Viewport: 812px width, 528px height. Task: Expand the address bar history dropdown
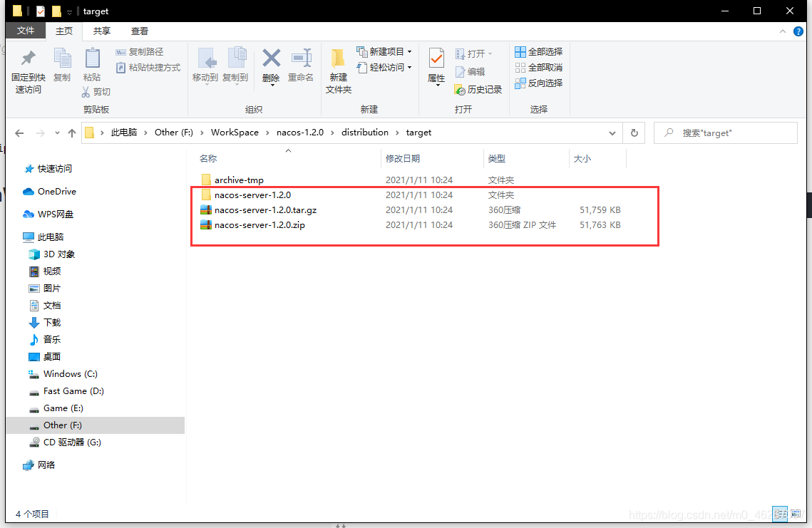pyautogui.click(x=612, y=133)
